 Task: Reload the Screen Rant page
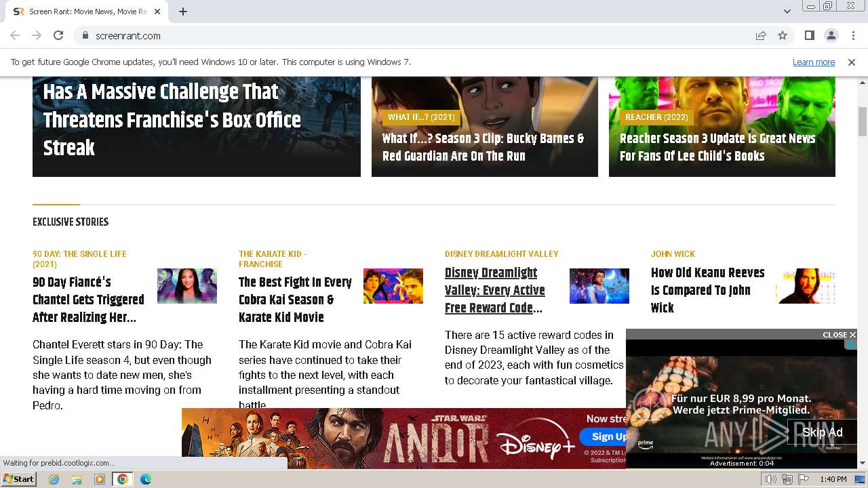[58, 35]
